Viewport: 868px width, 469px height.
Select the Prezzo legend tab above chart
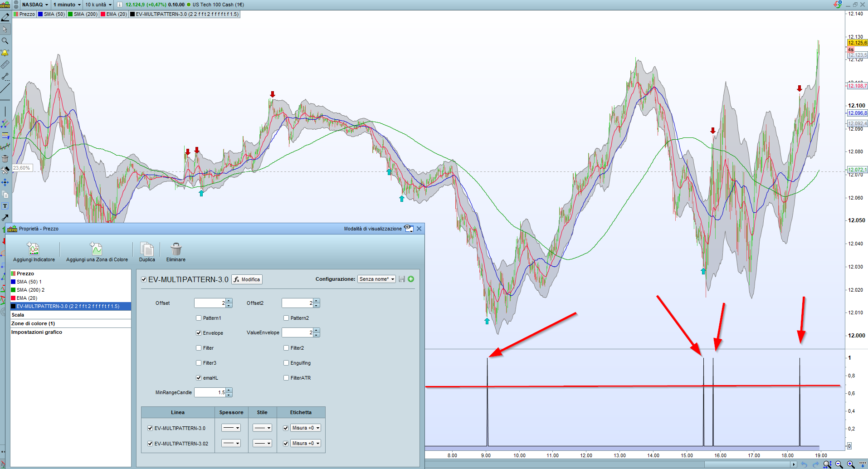click(24, 14)
